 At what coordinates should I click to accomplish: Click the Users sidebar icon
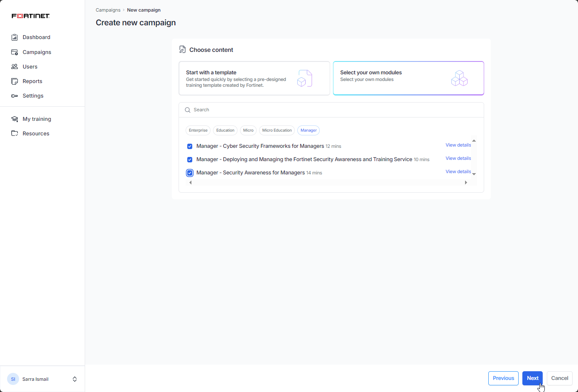point(15,66)
